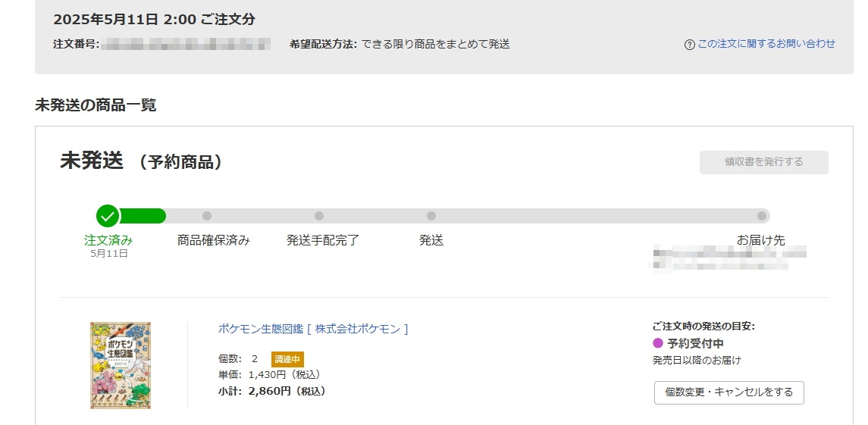Open この注文に関するお問い合わせ link
The height and width of the screenshot is (425, 868).
[766, 44]
